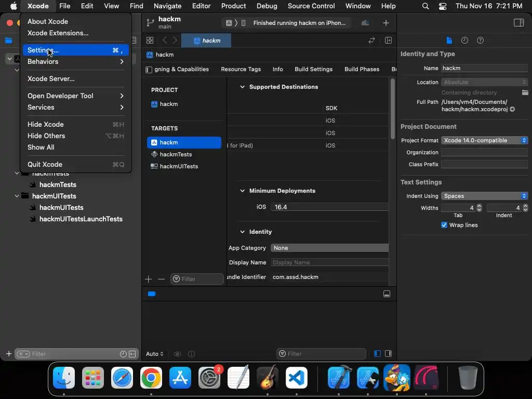Show recent files filter clock icon

pyautogui.click(x=123, y=354)
